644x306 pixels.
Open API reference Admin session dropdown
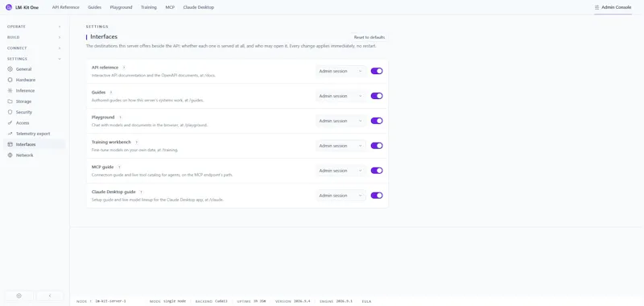click(341, 71)
